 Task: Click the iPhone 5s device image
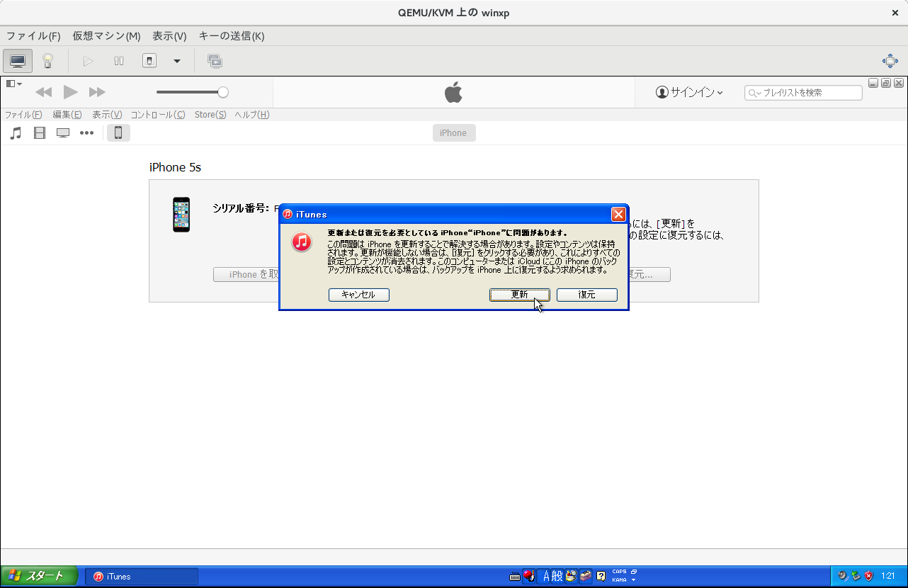181,215
